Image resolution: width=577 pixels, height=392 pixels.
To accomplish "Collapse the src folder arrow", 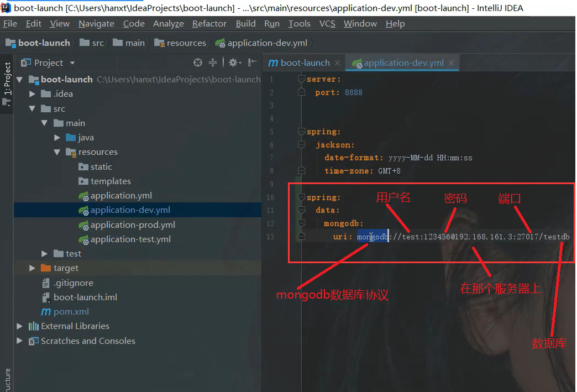I will (33, 108).
